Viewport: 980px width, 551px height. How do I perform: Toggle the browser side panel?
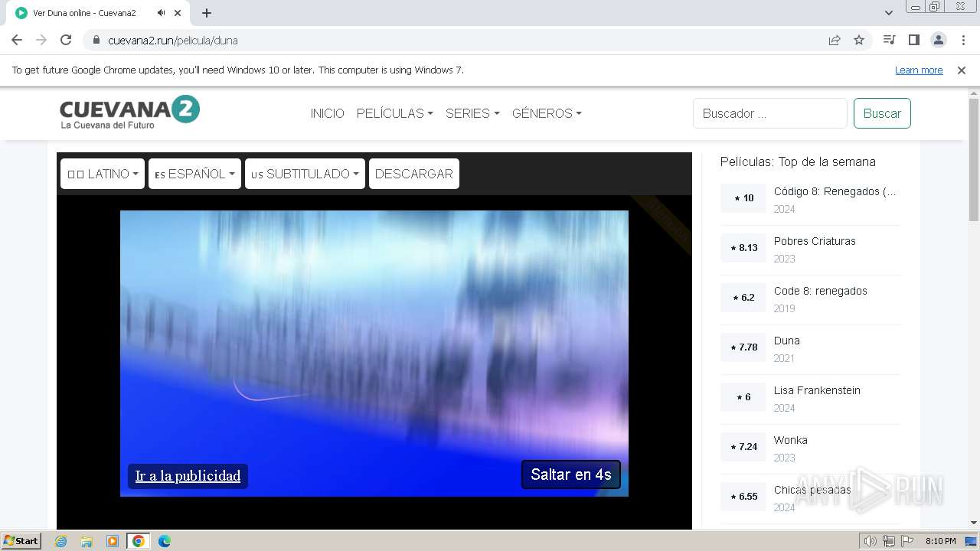point(913,40)
